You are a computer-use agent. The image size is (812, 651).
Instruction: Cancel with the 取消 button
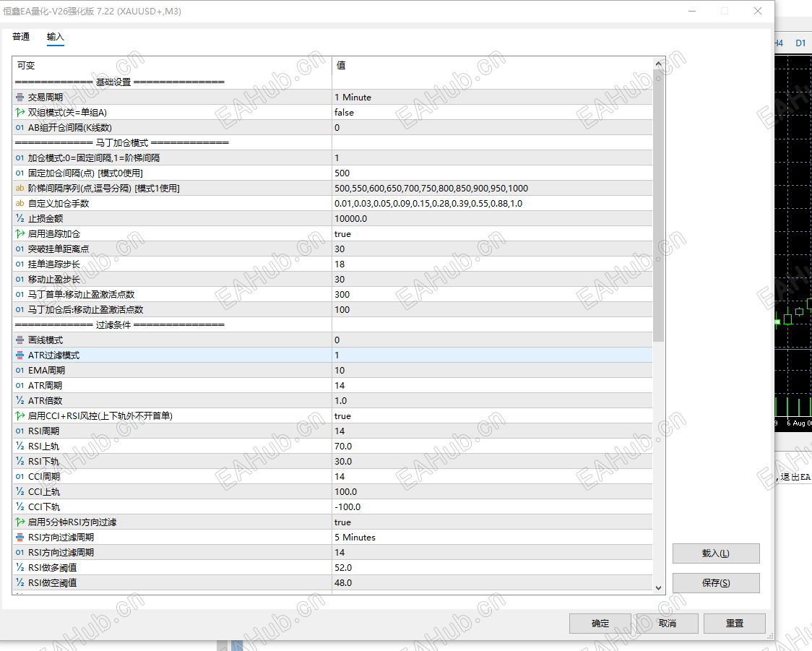tap(667, 624)
